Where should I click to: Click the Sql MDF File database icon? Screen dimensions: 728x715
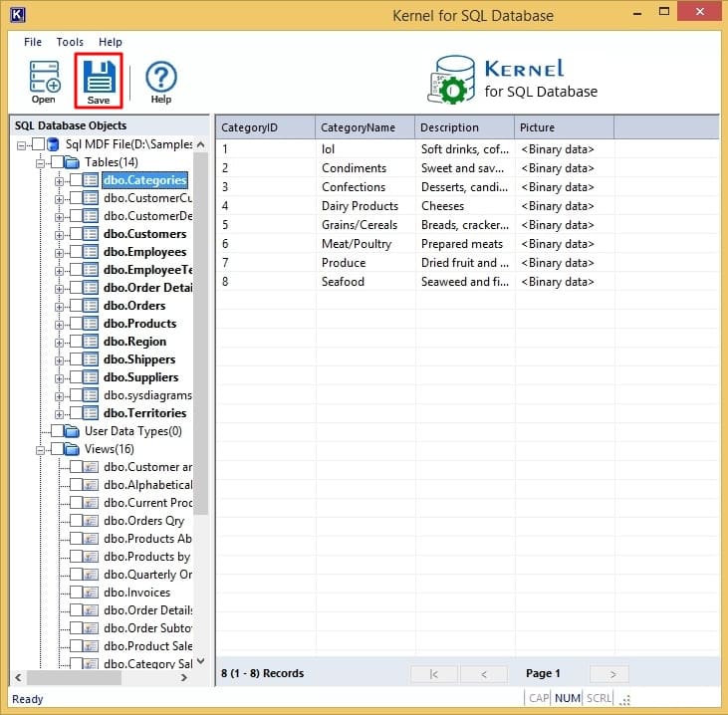pos(54,144)
